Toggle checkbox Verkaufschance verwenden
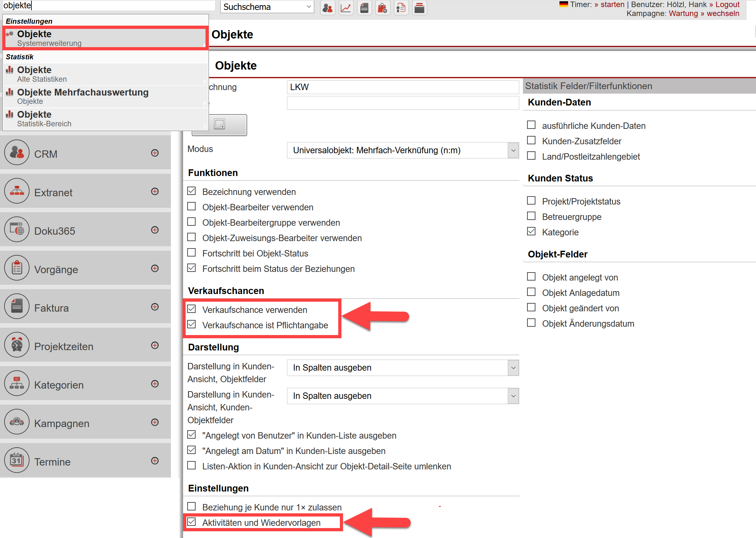This screenshot has height=538, width=756. tap(194, 309)
